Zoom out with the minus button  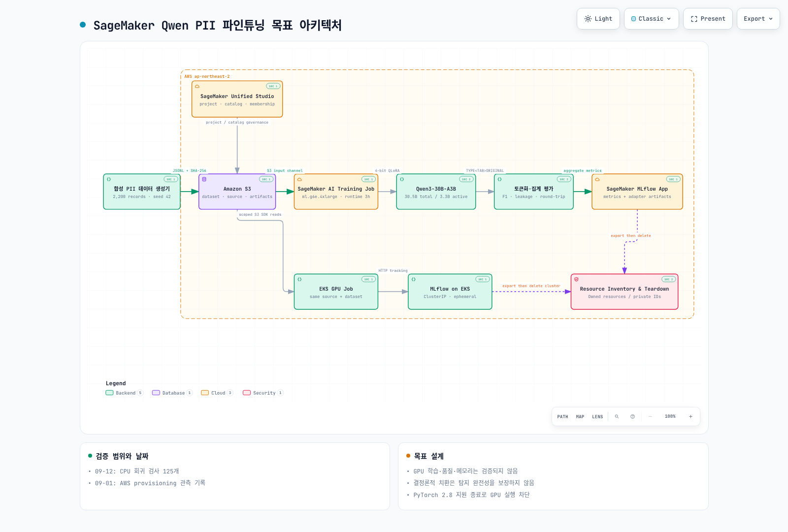(650, 417)
